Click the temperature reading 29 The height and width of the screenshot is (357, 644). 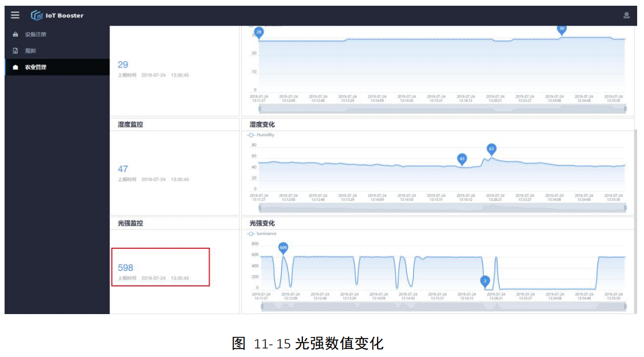tap(123, 65)
